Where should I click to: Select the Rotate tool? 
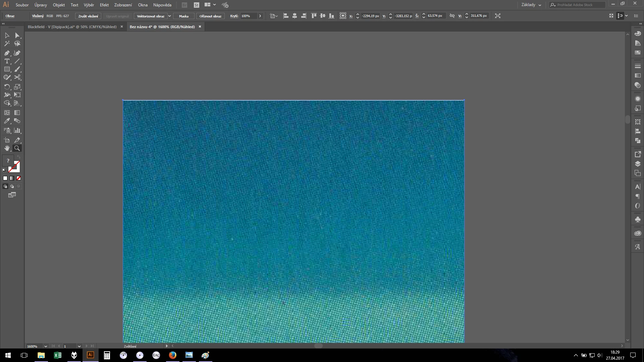(x=7, y=86)
